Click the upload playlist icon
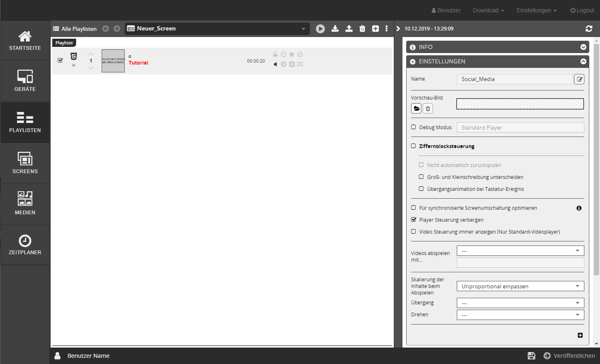 (349, 29)
